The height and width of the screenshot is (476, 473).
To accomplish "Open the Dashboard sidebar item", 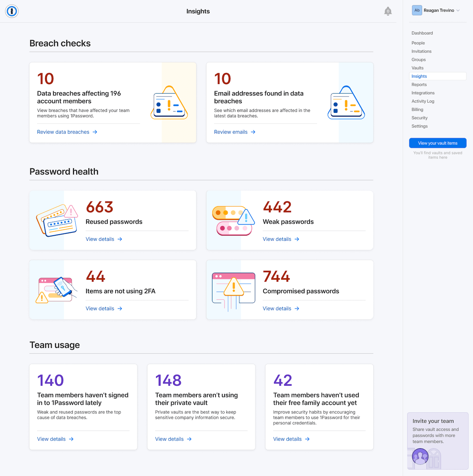I will tap(422, 33).
